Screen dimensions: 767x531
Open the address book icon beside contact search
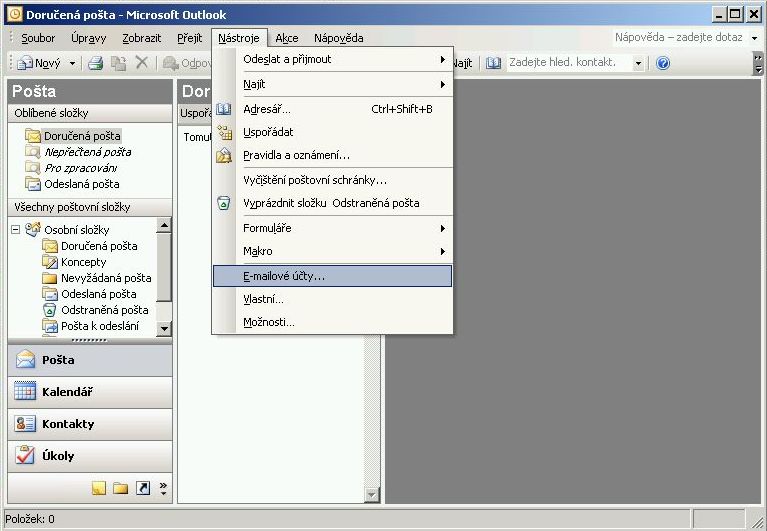coord(493,63)
